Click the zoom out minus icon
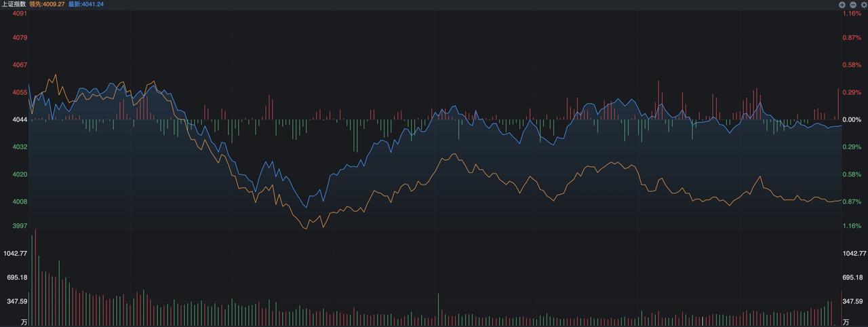Viewport: 868px width, 327px height. [852, 4]
